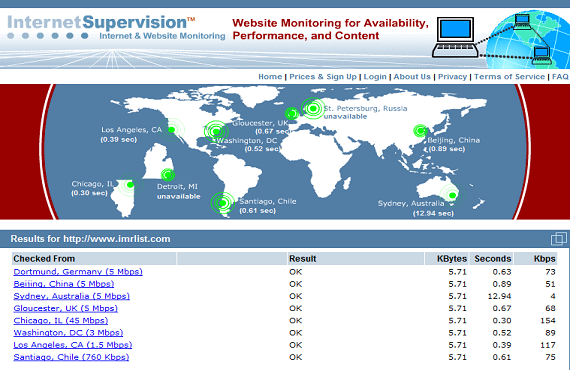Click the results panel window icon
This screenshot has height=370, width=570.
(x=558, y=238)
